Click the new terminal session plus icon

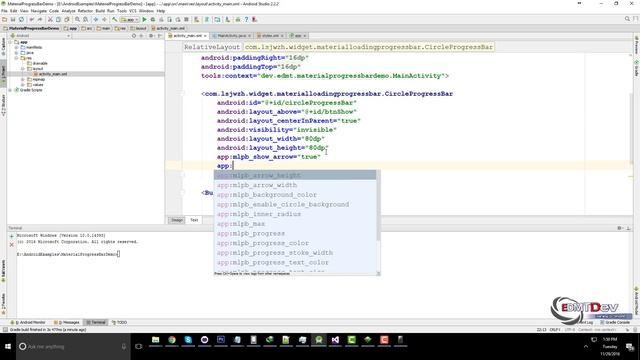tap(11, 236)
